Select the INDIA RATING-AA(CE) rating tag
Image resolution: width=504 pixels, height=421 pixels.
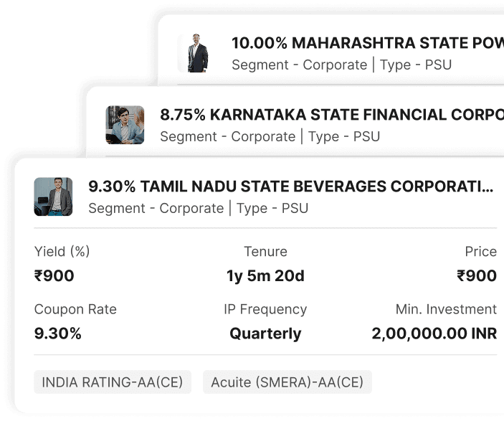[113, 382]
